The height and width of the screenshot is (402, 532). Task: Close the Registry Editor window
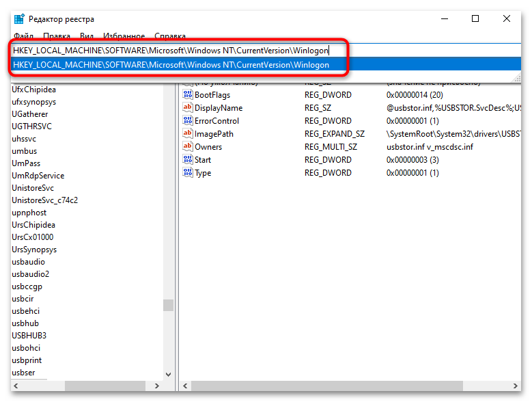pyautogui.click(x=507, y=18)
